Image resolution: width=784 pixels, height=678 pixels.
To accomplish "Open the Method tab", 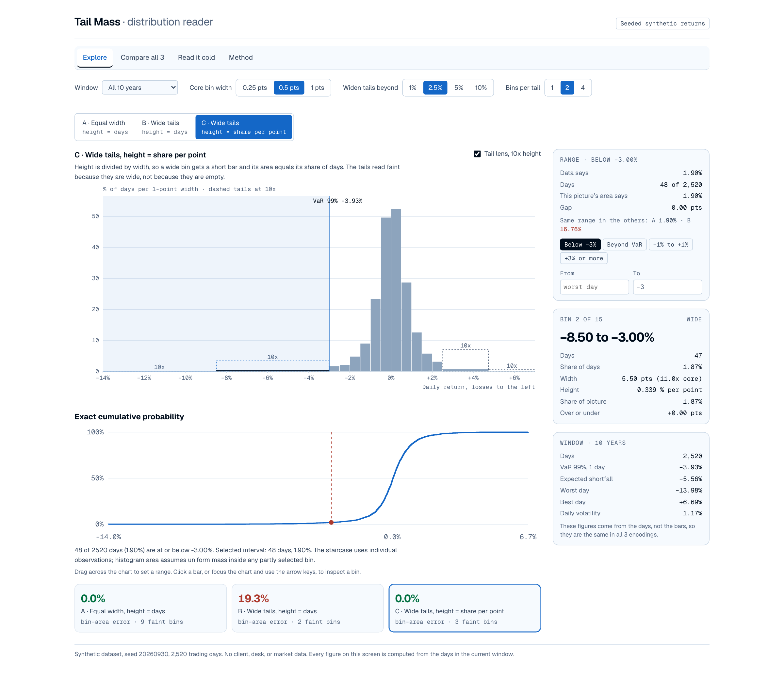I will (x=241, y=57).
